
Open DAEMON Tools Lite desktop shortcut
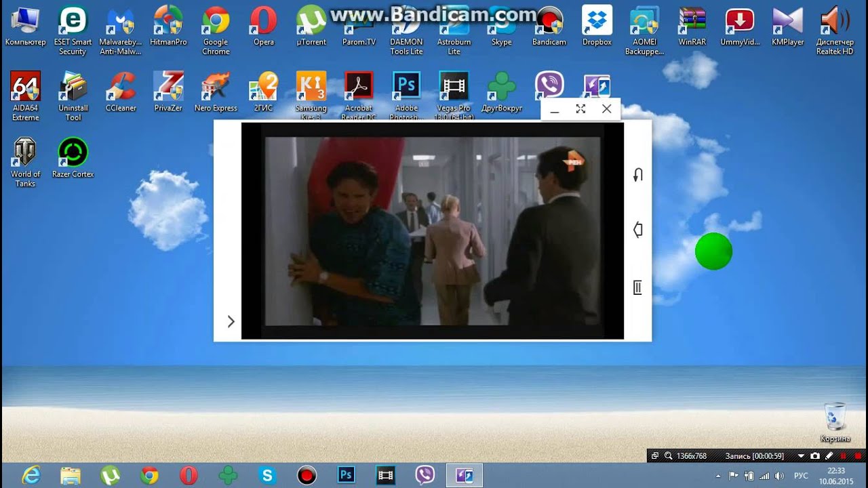(406, 31)
